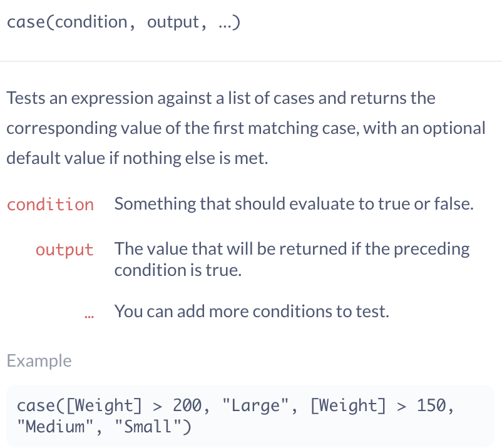Click the case function signature header

123,23
